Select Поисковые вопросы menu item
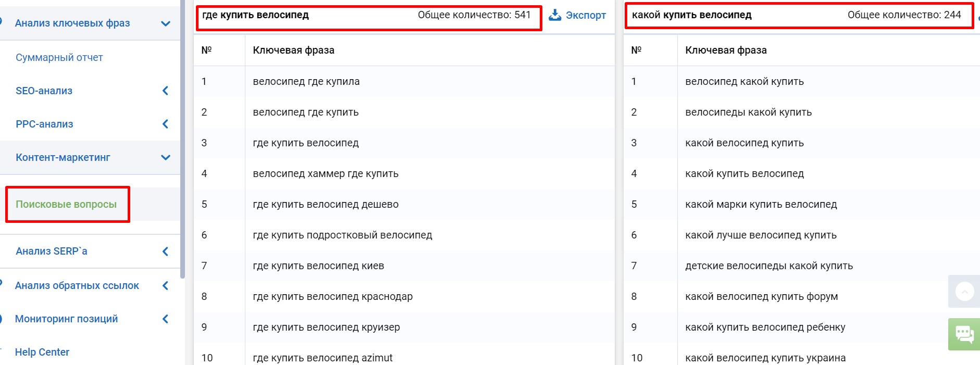 click(66, 204)
